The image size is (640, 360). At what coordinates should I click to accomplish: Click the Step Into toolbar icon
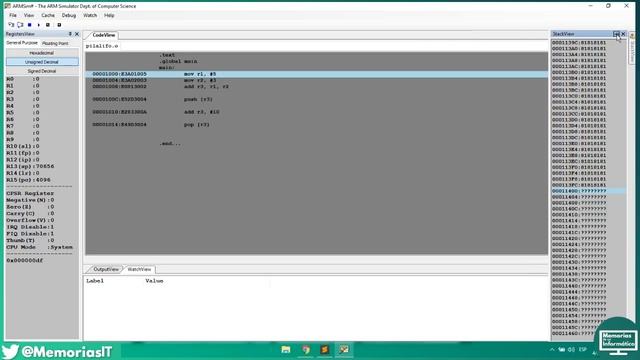point(11,25)
